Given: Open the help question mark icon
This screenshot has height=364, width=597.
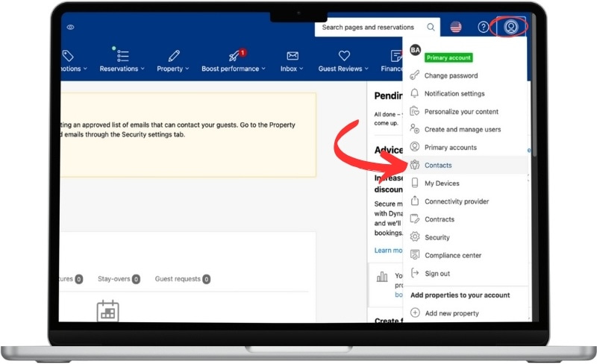Looking at the screenshot, I should 483,27.
